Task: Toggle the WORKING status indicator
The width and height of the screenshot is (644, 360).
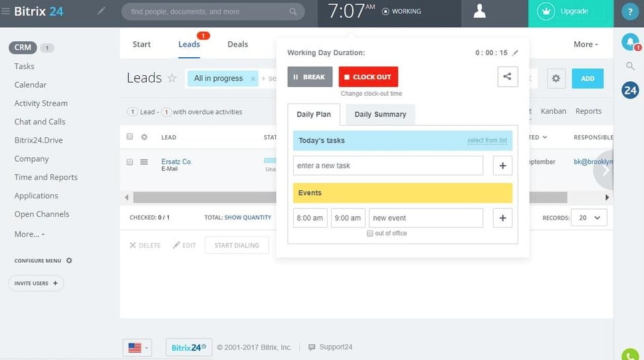Action: [401, 11]
